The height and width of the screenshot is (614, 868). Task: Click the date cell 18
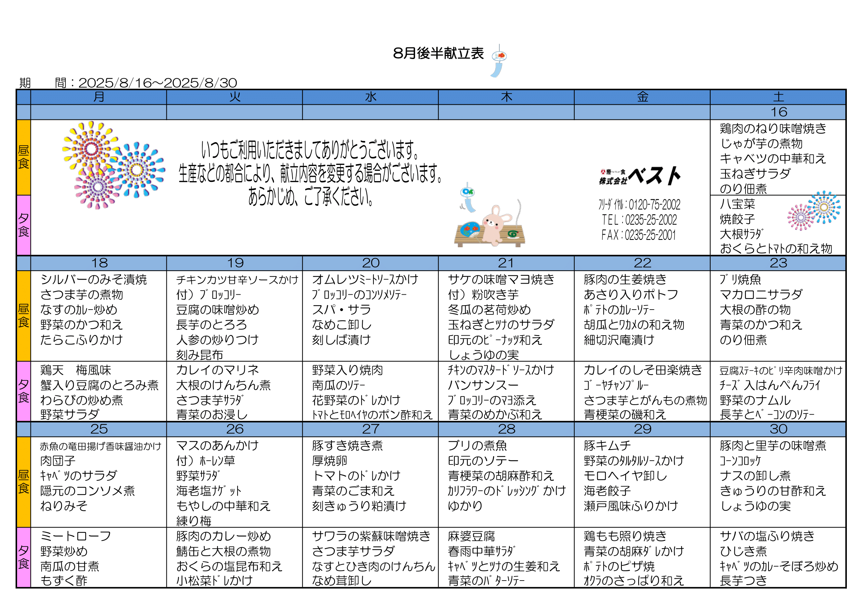(x=99, y=263)
